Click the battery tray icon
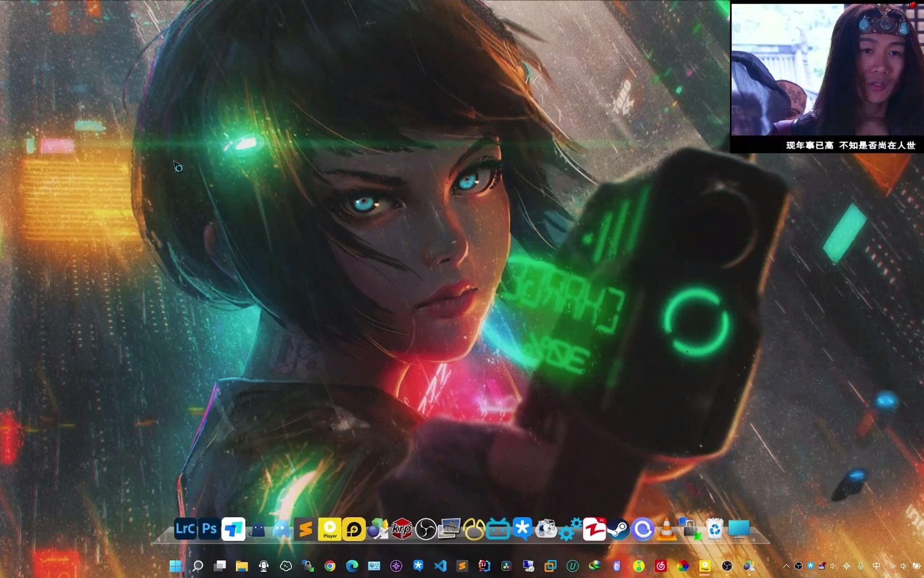Screen dimensions: 924x578 tap(917, 566)
